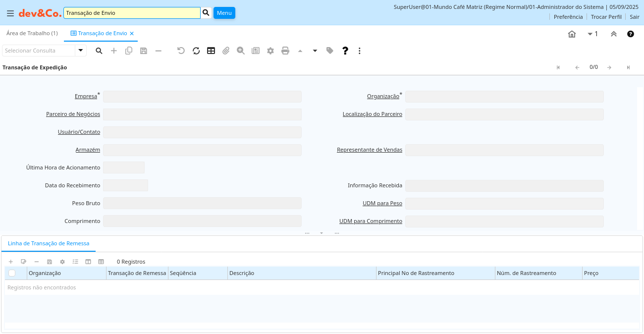Click the Trocar Perfil link
The width and height of the screenshot is (644, 334).
click(606, 17)
